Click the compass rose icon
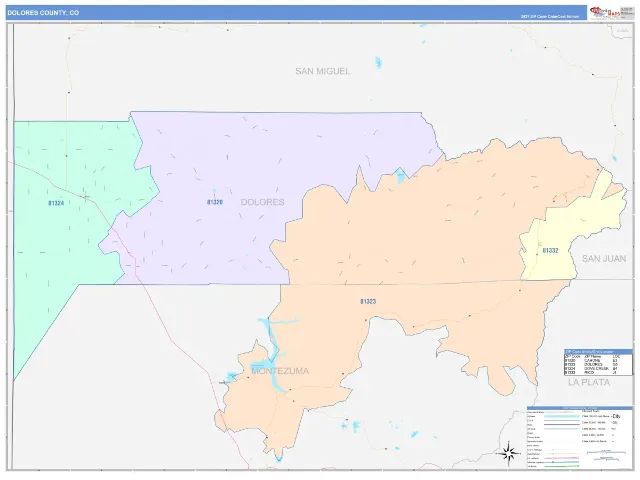The height and width of the screenshot is (480, 640). pyautogui.click(x=509, y=453)
